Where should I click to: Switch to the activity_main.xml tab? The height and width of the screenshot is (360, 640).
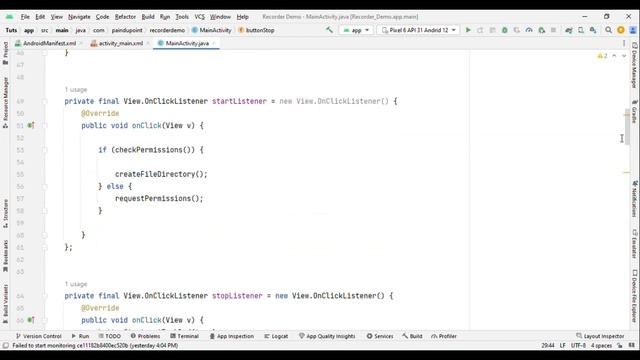click(121, 43)
